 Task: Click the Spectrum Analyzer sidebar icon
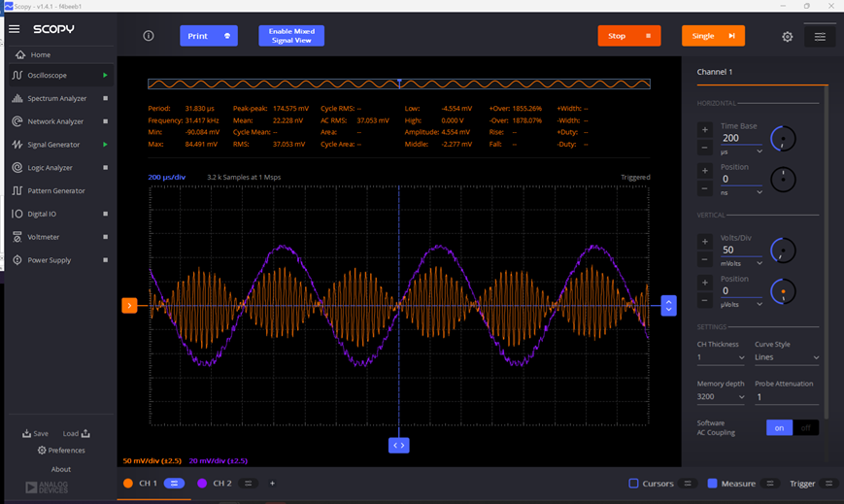point(17,98)
